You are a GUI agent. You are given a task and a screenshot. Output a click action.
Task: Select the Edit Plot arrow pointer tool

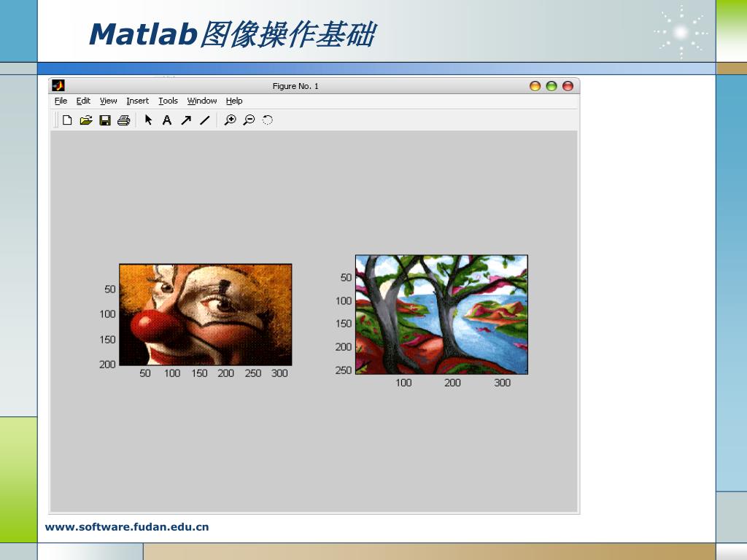[148, 120]
